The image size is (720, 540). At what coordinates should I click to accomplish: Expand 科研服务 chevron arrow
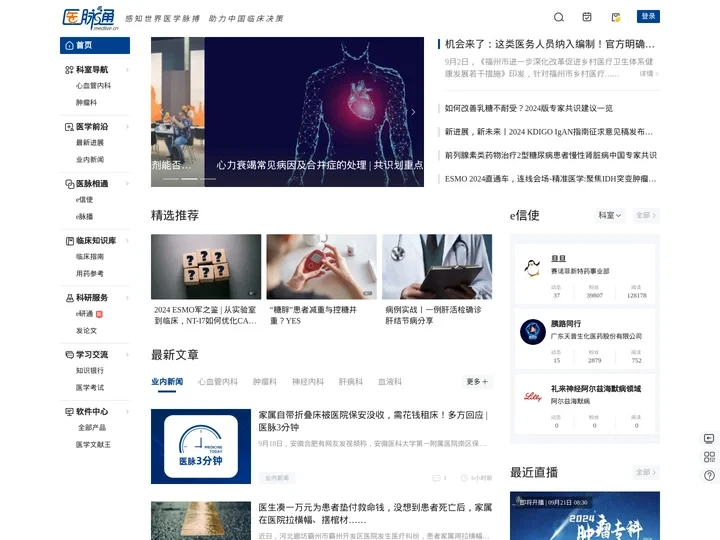coord(127,298)
